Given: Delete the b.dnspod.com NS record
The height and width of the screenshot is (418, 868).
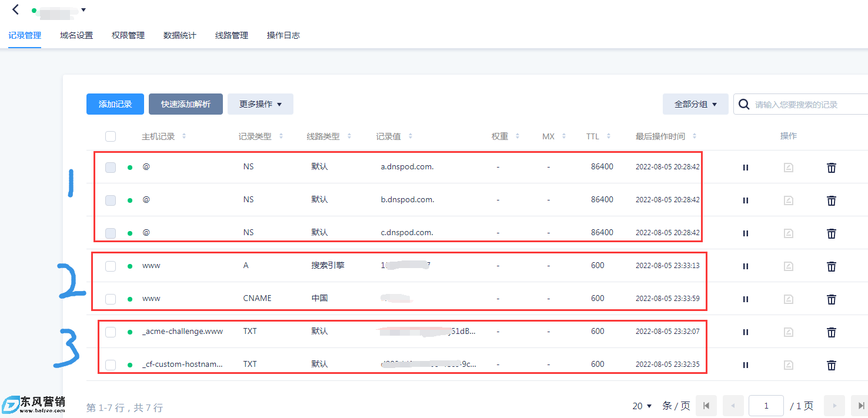Looking at the screenshot, I should point(831,200).
